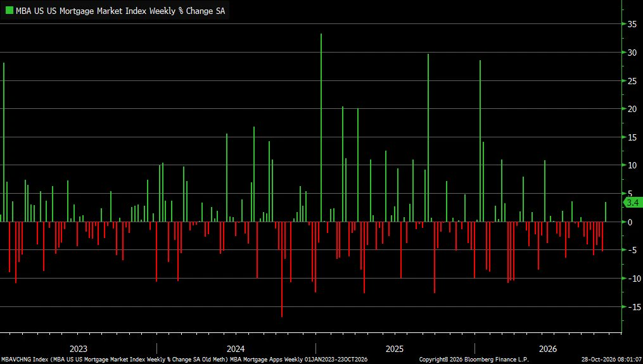Click the 35 y-axis label

click(x=632, y=24)
